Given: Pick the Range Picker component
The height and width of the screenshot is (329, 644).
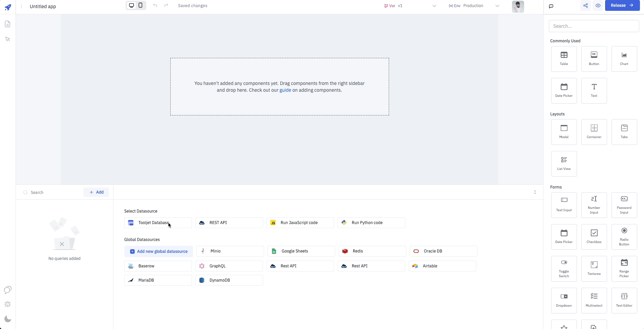Looking at the screenshot, I should click(624, 269).
